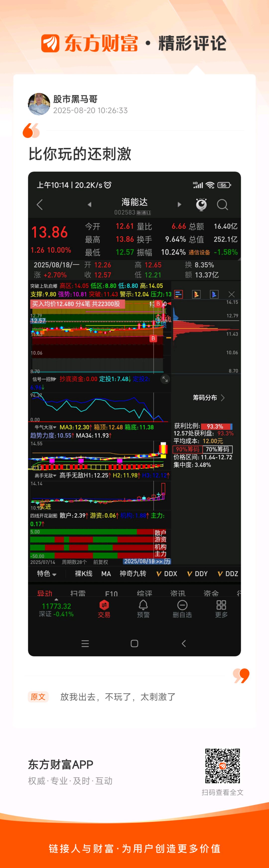This screenshot has height=868, width=269.
Task: Open 高手无敌 indicator dropdown
Action: click(x=46, y=476)
